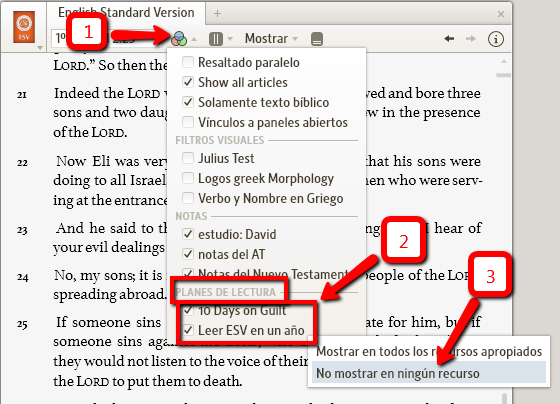Click the text 'the Lord to put them to death.'
Image resolution: width=560 pixels, height=404 pixels.
coord(148,381)
